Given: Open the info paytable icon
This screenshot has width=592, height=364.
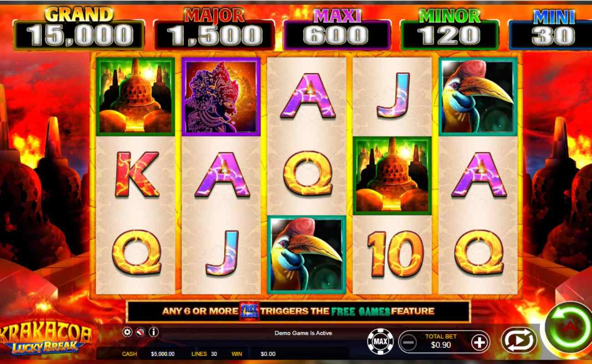Looking at the screenshot, I should coord(153,332).
